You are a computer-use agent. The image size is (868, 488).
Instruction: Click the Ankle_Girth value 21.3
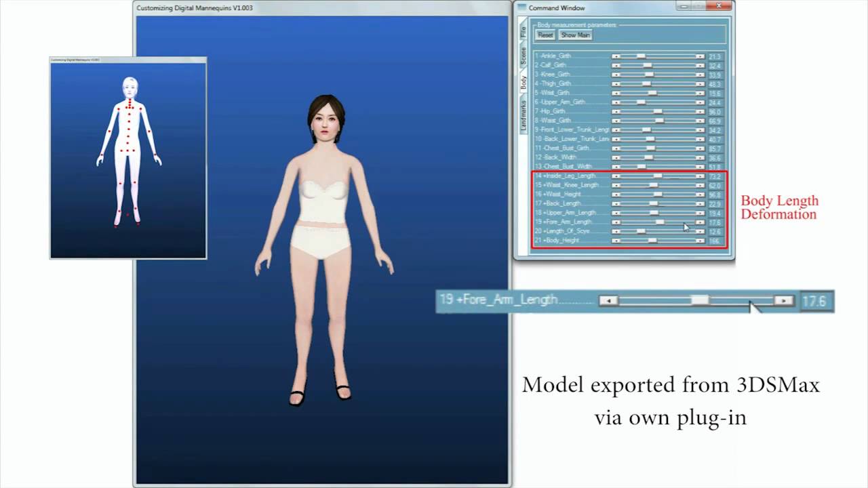[715, 57]
